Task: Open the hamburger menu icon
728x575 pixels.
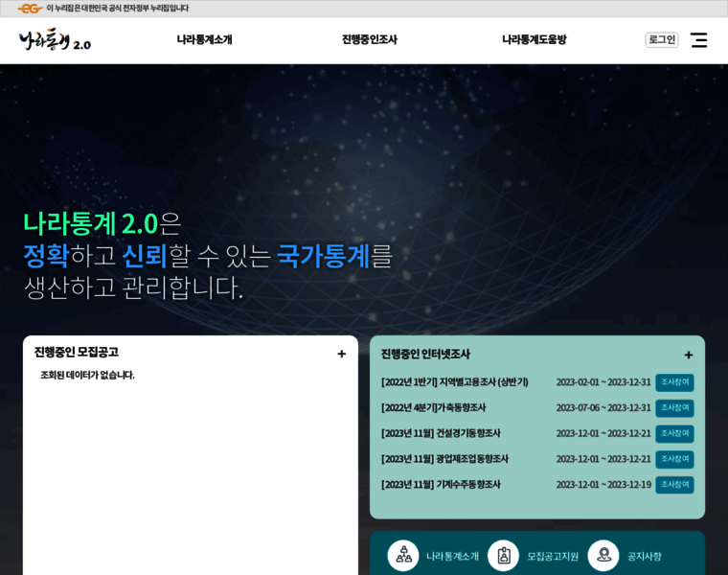Action: [x=698, y=40]
